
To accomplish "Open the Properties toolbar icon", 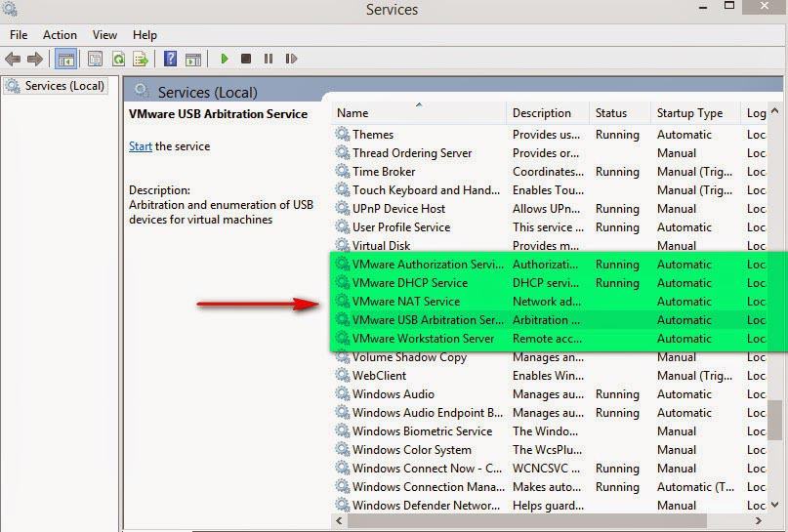I will 96,59.
